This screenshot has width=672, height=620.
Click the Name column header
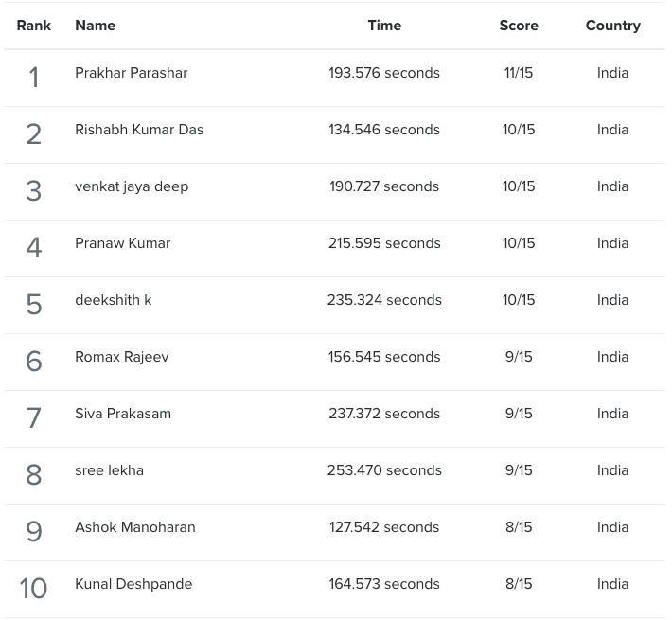[x=96, y=26]
